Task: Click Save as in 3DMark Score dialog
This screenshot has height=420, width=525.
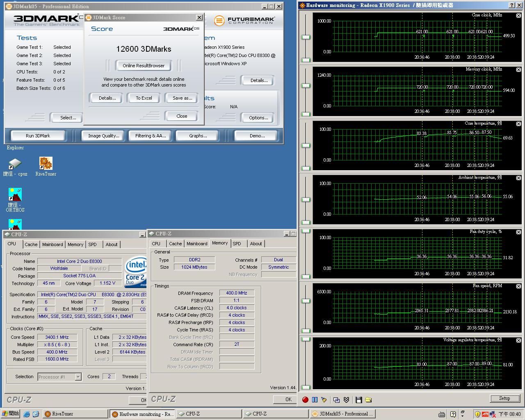Action: click(182, 98)
